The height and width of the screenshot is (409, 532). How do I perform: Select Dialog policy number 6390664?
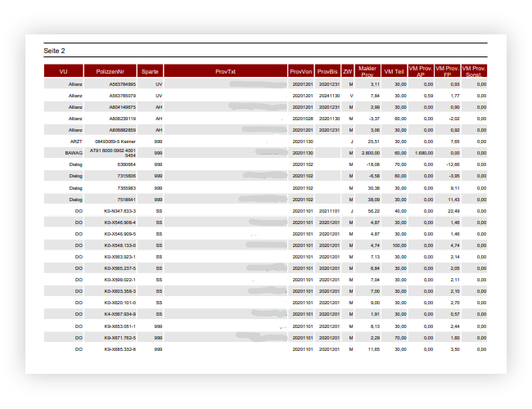(126, 164)
